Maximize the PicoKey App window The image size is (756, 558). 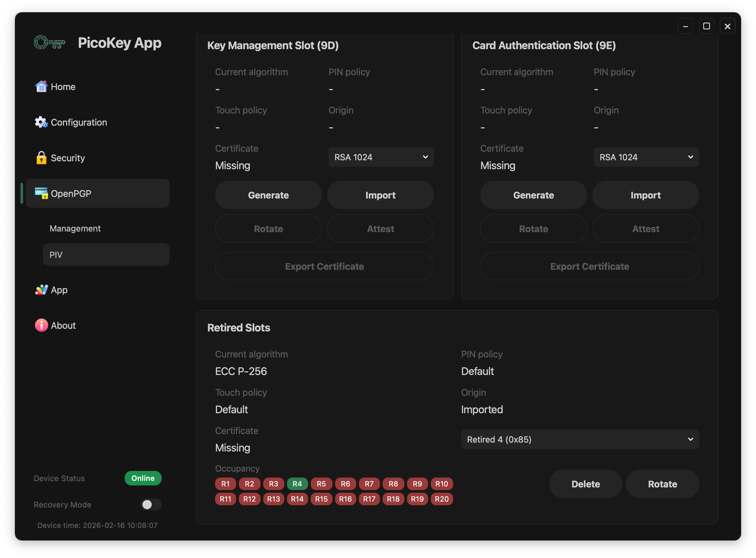(x=706, y=26)
